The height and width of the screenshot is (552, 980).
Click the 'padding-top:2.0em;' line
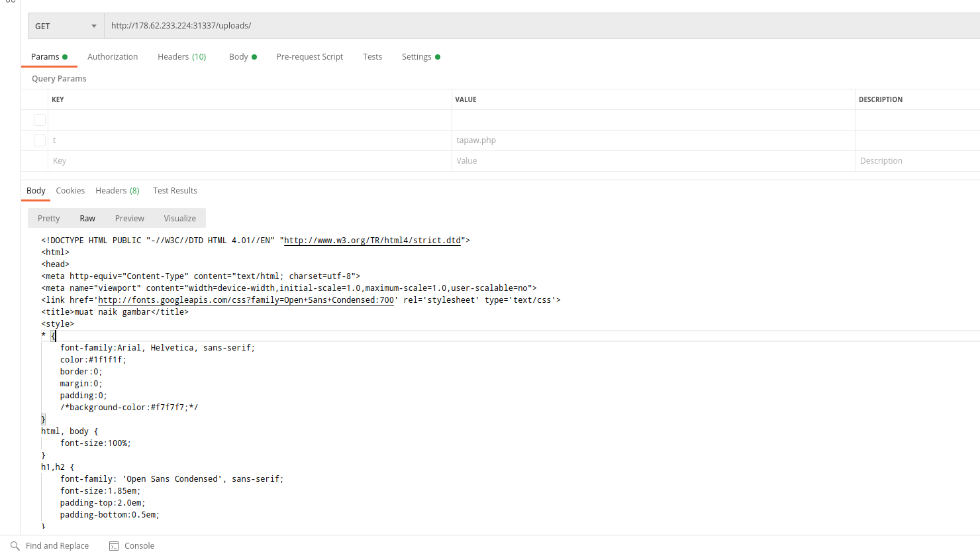pos(103,503)
